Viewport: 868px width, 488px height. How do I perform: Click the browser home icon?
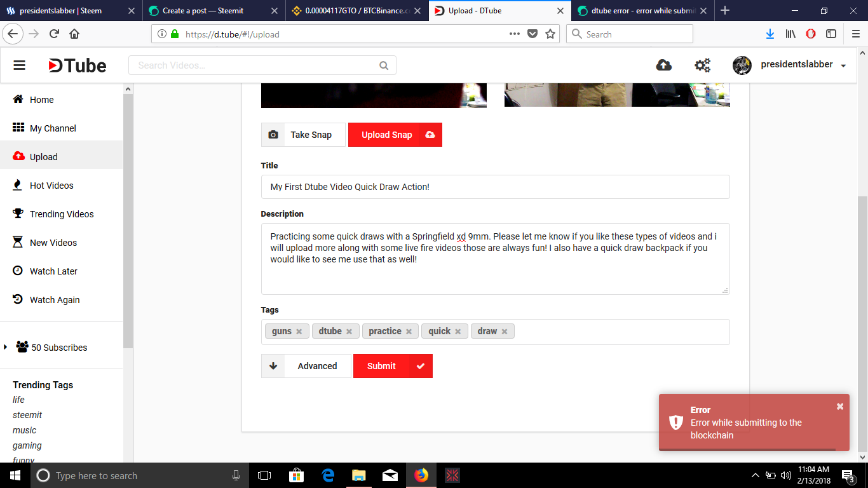coord(74,34)
